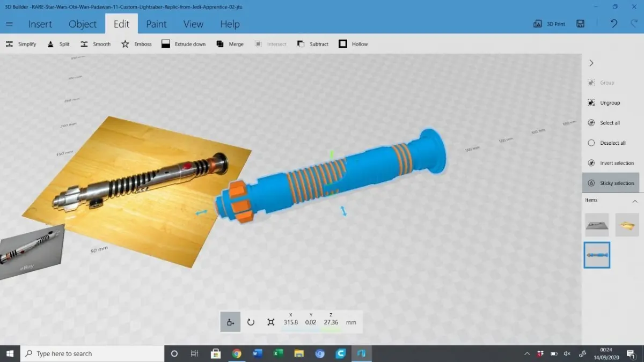Image resolution: width=644 pixels, height=362 pixels.
Task: Open the Object tab
Action: 83,24
